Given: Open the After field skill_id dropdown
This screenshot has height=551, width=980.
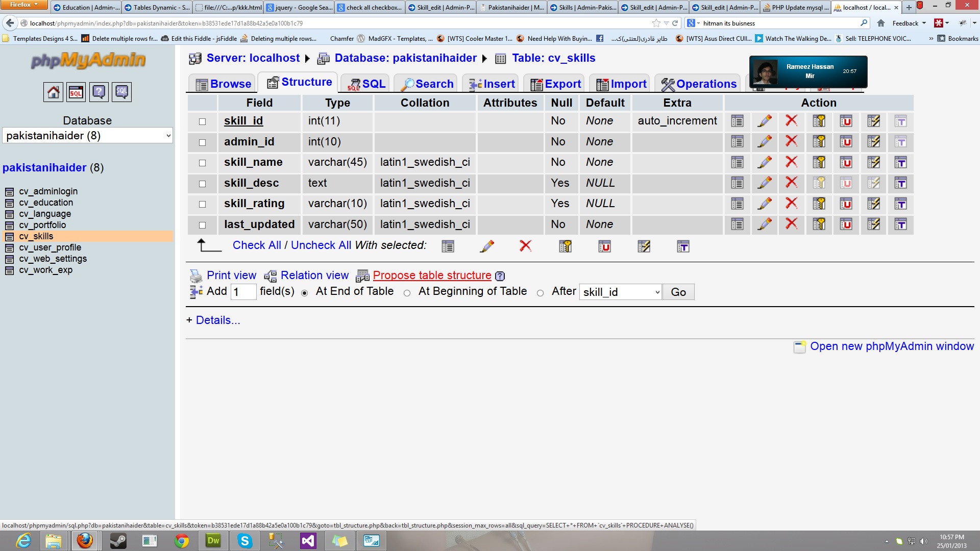Looking at the screenshot, I should 620,292.
